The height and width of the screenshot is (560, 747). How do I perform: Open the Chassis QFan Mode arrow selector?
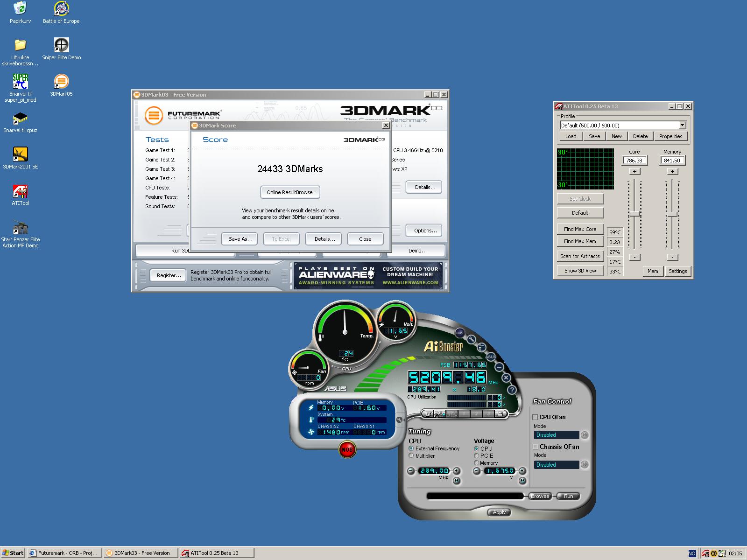[585, 465]
